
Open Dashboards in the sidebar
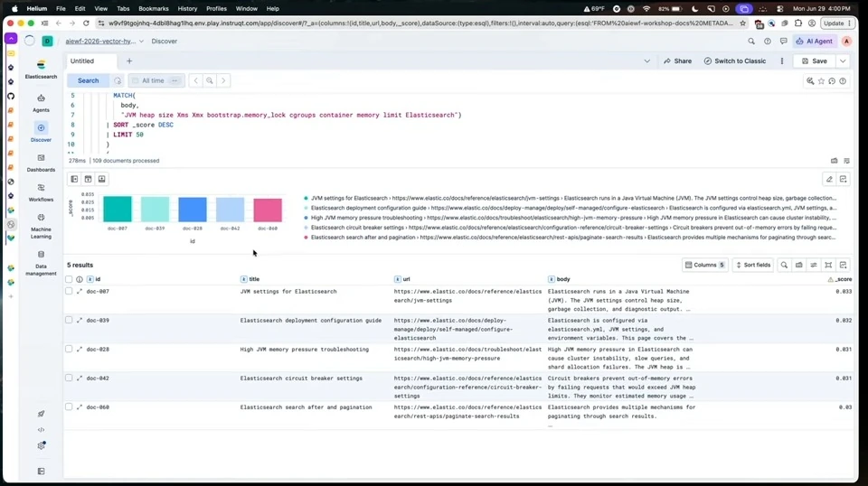(x=41, y=164)
